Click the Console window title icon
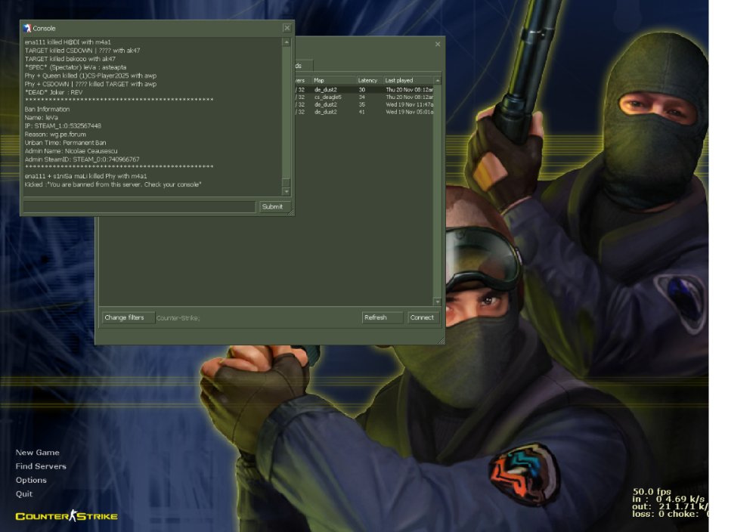Viewport: 756px width, 532px height. tap(27, 29)
